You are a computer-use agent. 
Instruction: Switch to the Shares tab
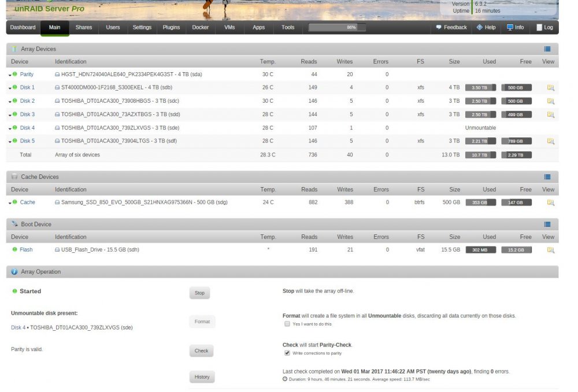[84, 28]
